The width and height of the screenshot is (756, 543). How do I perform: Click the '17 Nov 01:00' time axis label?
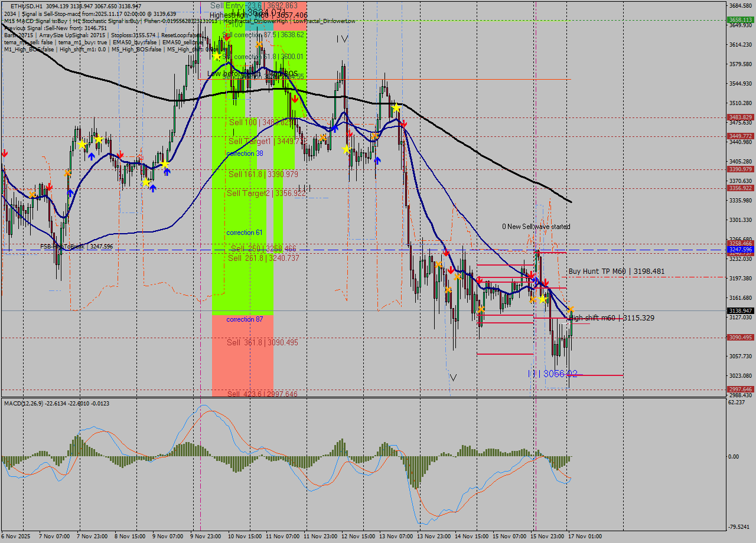coord(585,537)
